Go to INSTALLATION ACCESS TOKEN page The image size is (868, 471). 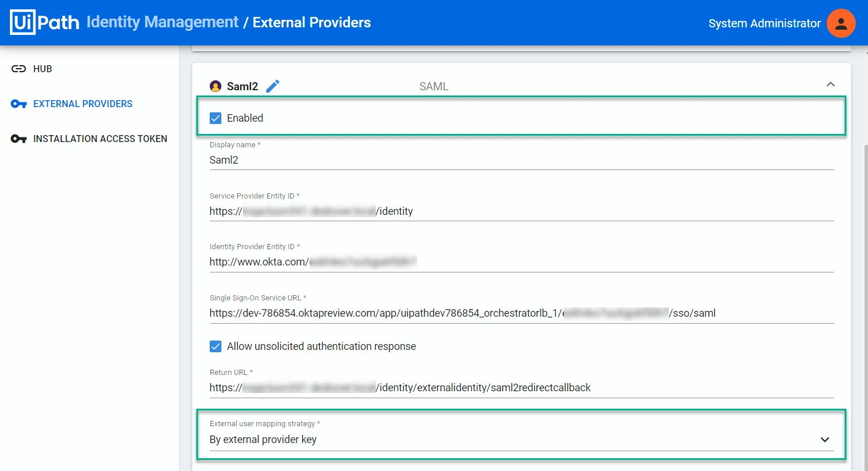pos(100,139)
